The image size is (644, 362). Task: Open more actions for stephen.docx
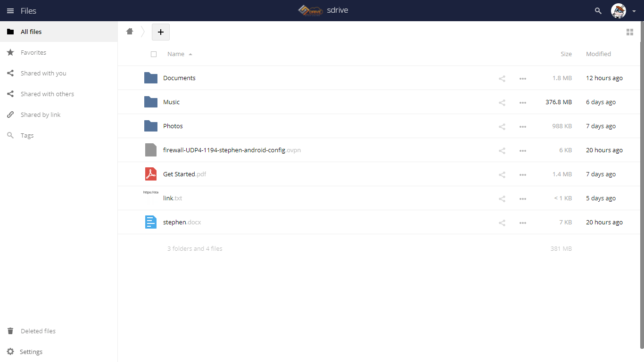tap(522, 223)
